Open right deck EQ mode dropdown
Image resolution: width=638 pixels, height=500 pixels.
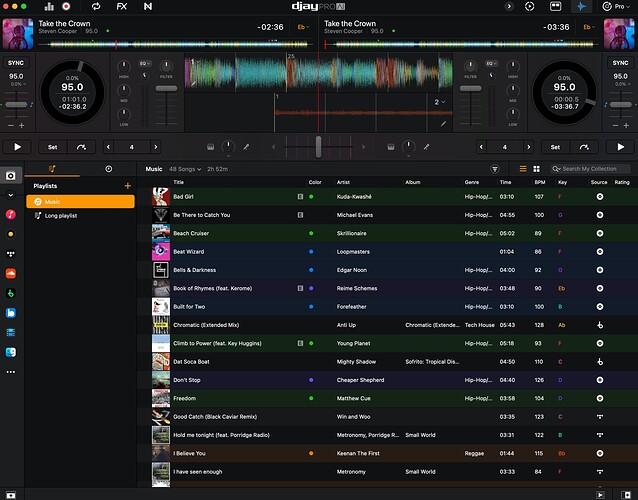[491, 63]
